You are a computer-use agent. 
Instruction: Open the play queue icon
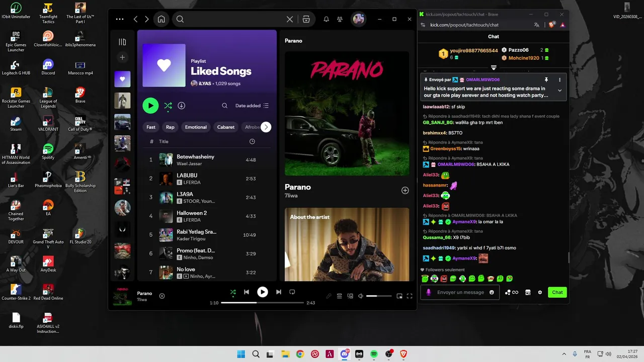[x=340, y=296]
